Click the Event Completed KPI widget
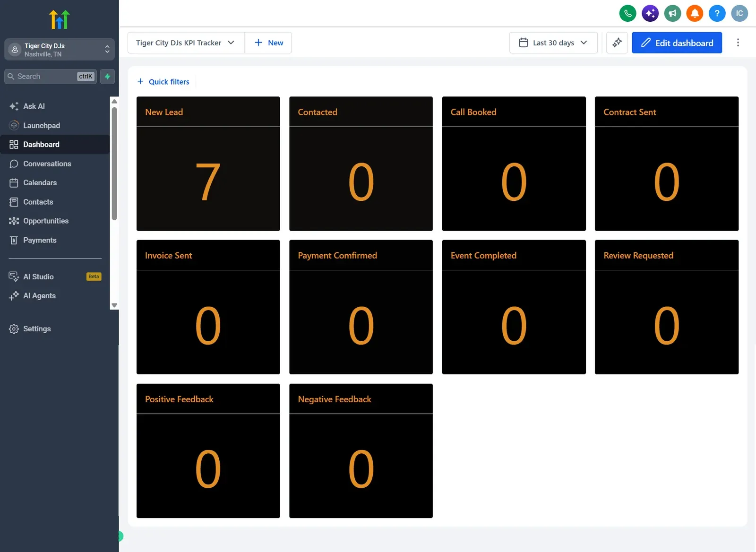The height and width of the screenshot is (552, 756). [x=514, y=307]
